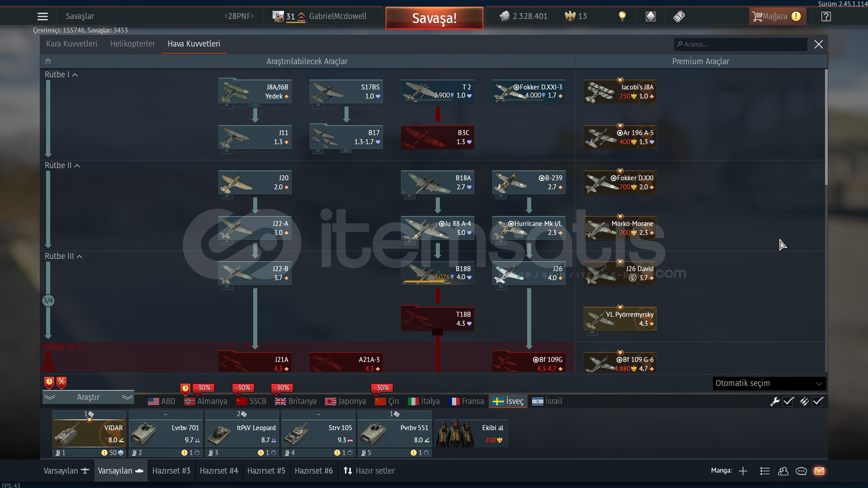
Task: Switch to the Helikopterler tab
Action: 132,44
